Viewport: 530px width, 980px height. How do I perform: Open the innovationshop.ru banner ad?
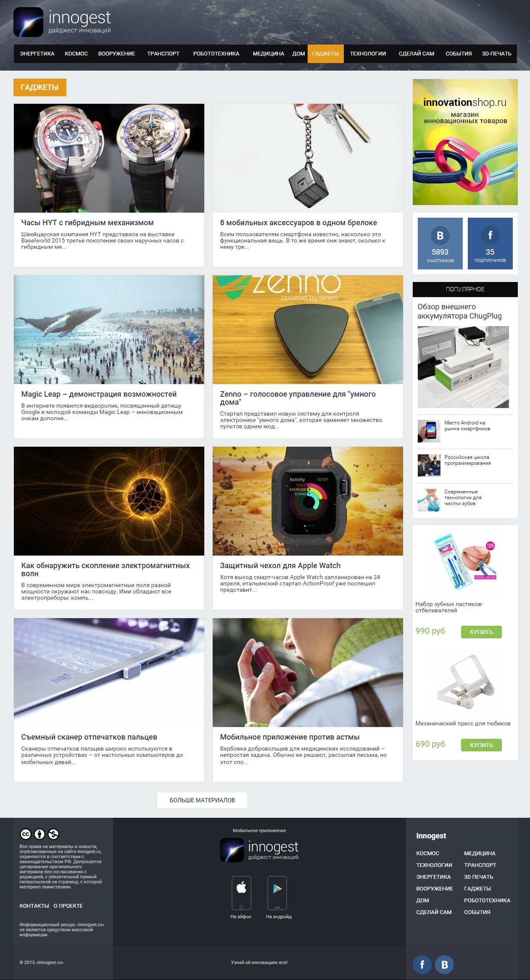tap(465, 142)
